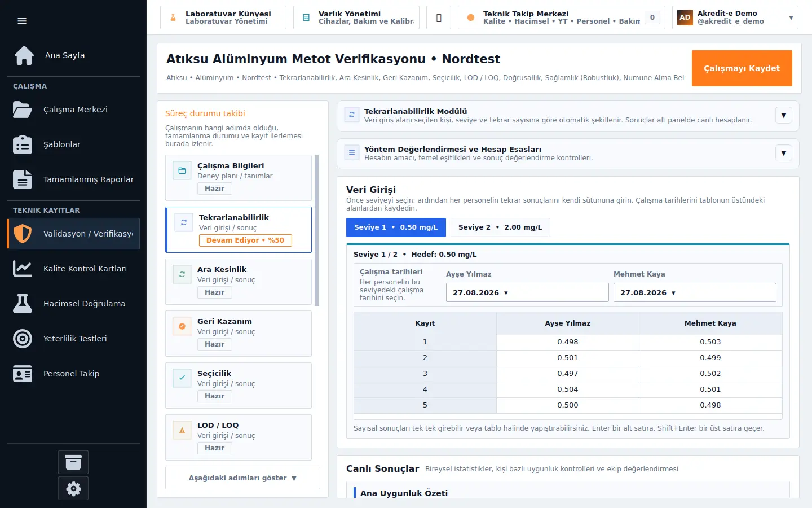Open Varlık Yönetimi menu
The width and height of the screenshot is (812, 508).
click(x=356, y=17)
